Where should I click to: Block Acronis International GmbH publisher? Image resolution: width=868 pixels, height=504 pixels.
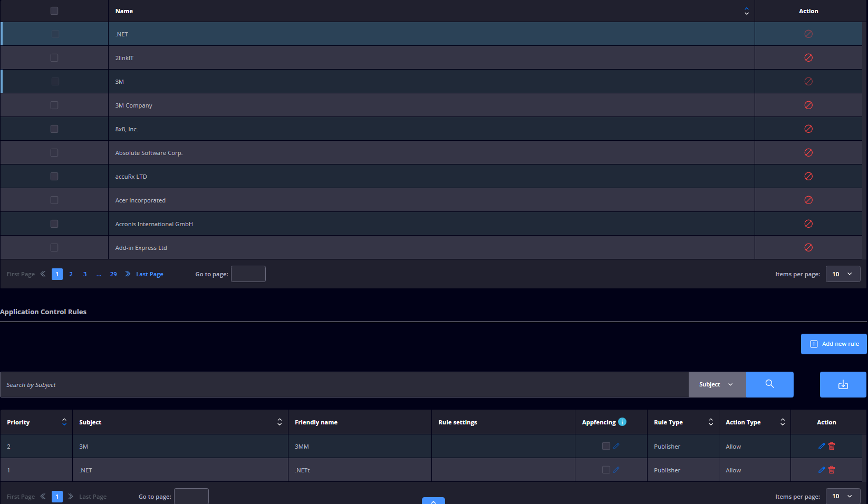tap(808, 224)
